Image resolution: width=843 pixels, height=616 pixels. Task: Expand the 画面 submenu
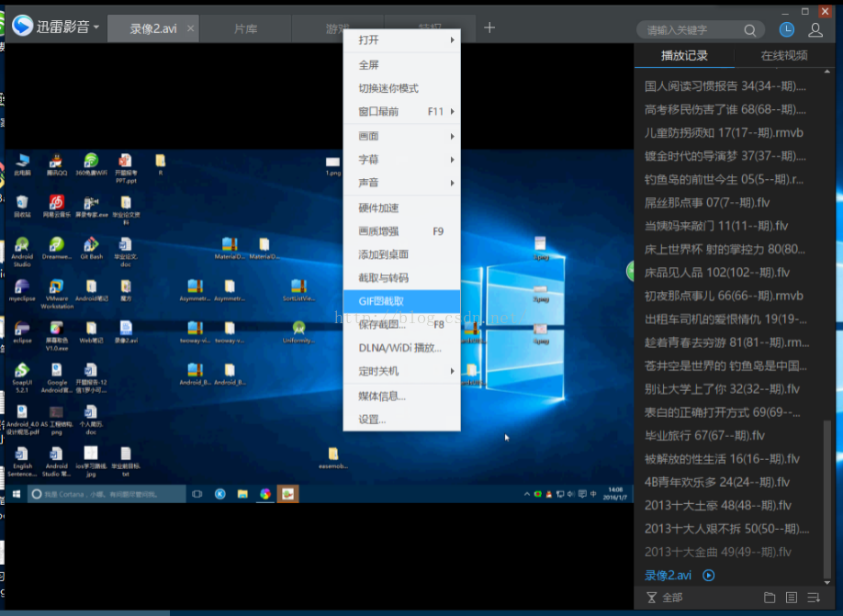click(401, 136)
